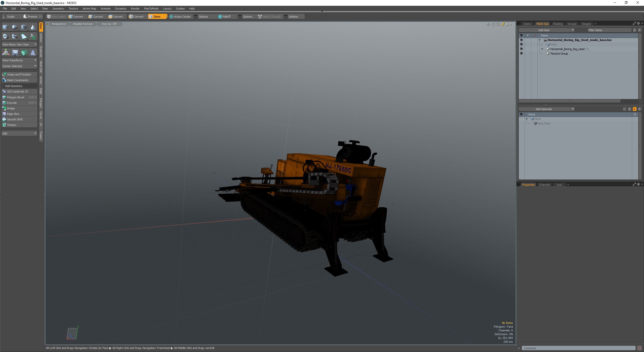Click the Snaps and Precision button
644x352 pixels.
click(19, 74)
